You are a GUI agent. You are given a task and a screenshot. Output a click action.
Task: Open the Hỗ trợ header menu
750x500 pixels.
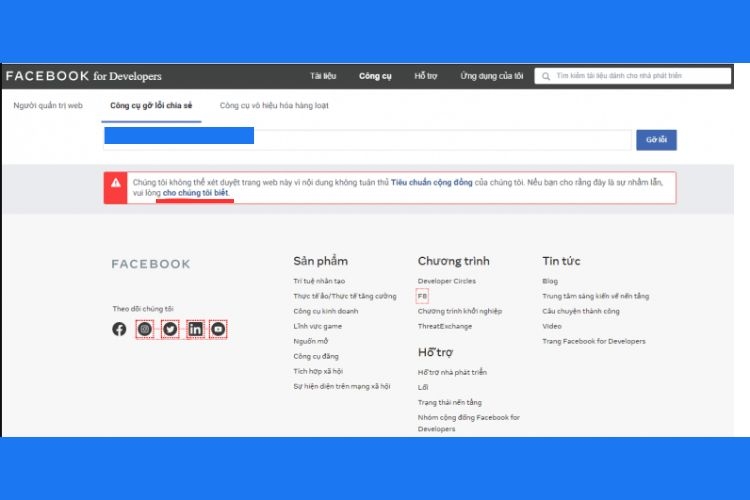click(426, 76)
